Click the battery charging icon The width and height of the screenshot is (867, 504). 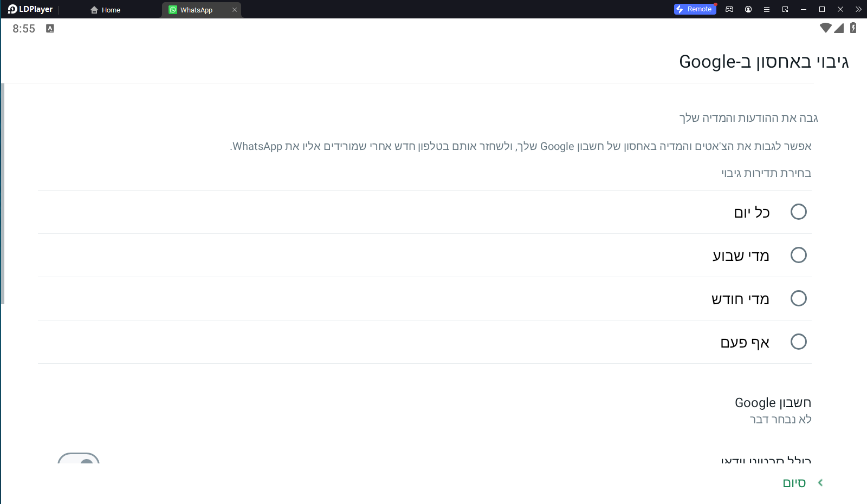853,28
